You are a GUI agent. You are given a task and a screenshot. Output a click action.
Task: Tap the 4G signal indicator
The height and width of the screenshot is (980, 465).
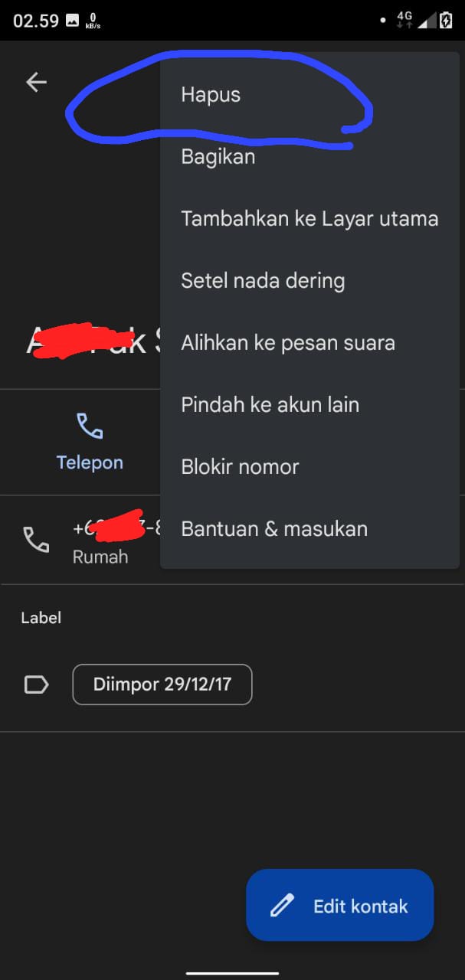coord(404,20)
